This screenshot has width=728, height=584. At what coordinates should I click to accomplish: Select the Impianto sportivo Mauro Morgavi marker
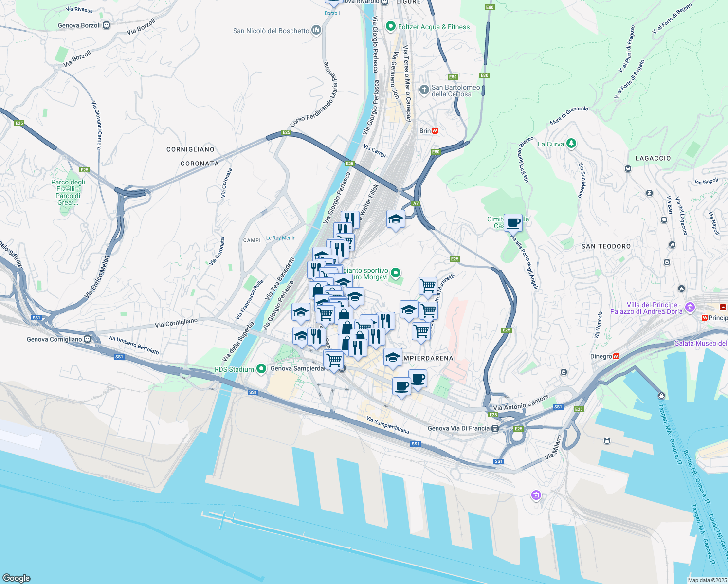pyautogui.click(x=395, y=273)
